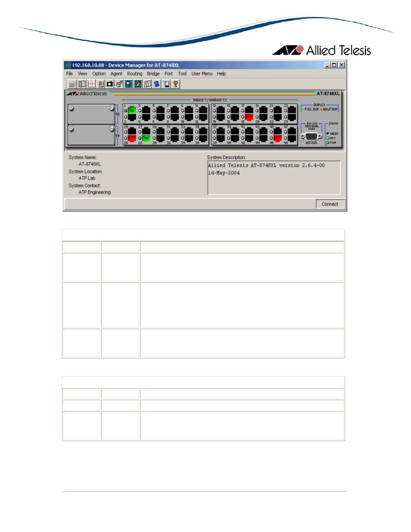This screenshot has height=532, width=411.
Task: Click the RS-232 ASYN0 serial port connector
Action: click(x=311, y=136)
